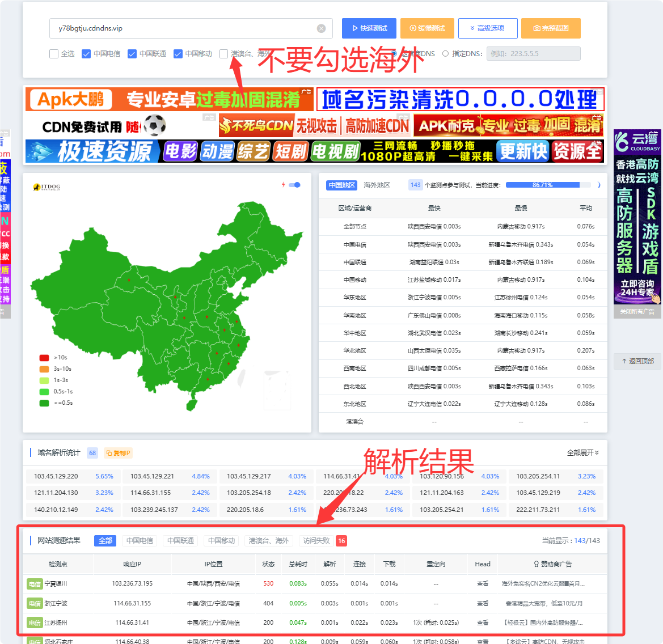The image size is (663, 644).
Task: Click 查看 Head link for 江苏扬州
Action: [x=483, y=623]
